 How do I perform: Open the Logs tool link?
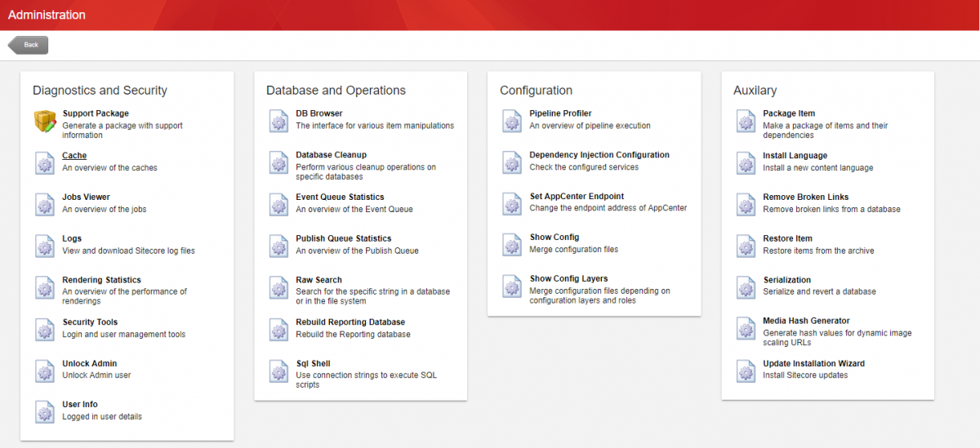(x=72, y=238)
